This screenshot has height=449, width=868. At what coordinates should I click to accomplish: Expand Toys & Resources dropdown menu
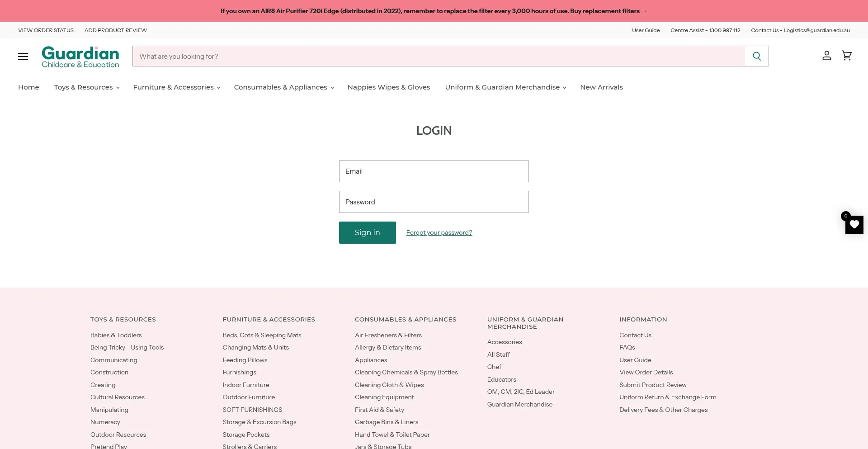(87, 87)
